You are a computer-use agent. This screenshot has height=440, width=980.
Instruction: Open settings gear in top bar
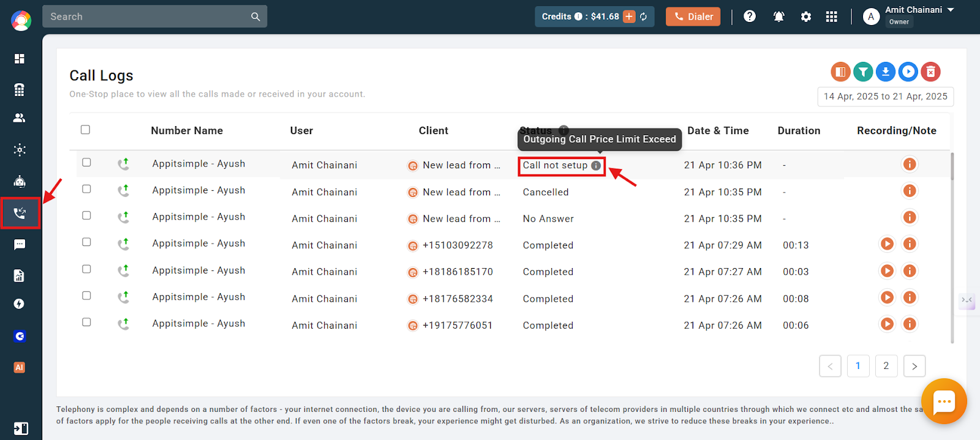click(x=806, y=17)
